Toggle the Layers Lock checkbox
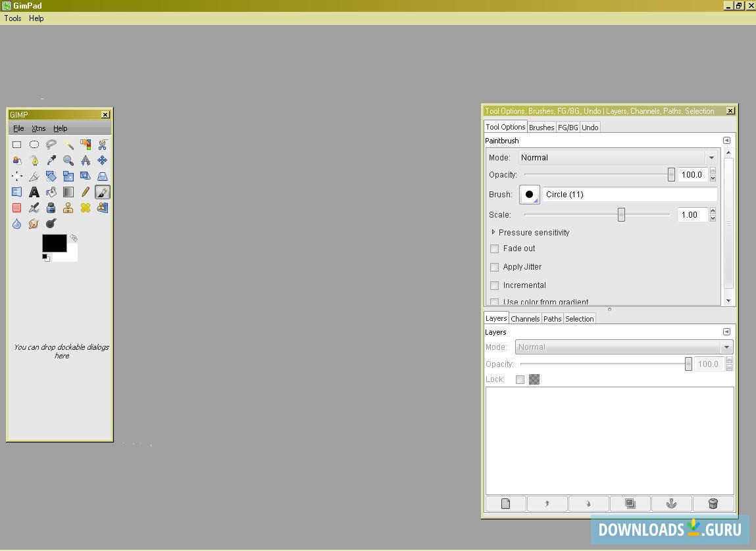The width and height of the screenshot is (756, 551). tap(520, 379)
